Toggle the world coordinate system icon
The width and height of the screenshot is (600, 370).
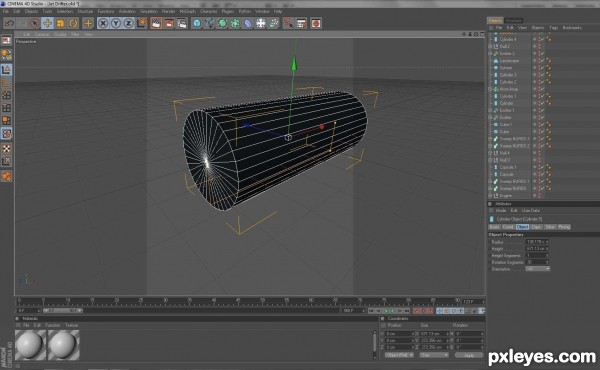(x=142, y=23)
